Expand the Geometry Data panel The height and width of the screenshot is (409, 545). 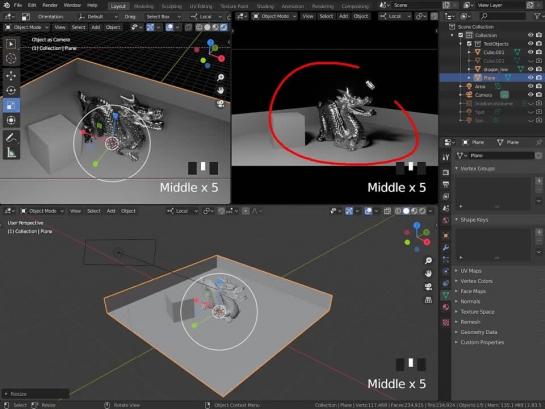pos(479,332)
